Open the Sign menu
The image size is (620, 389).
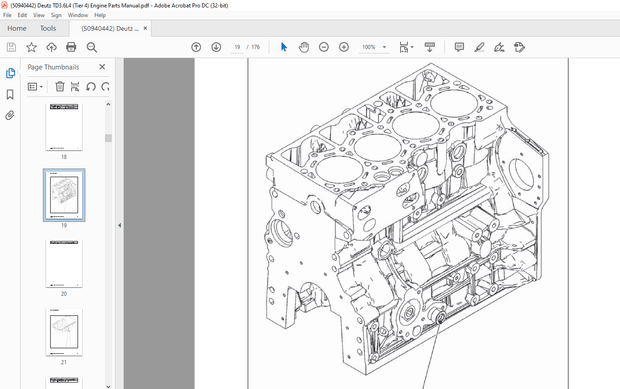pos(56,15)
